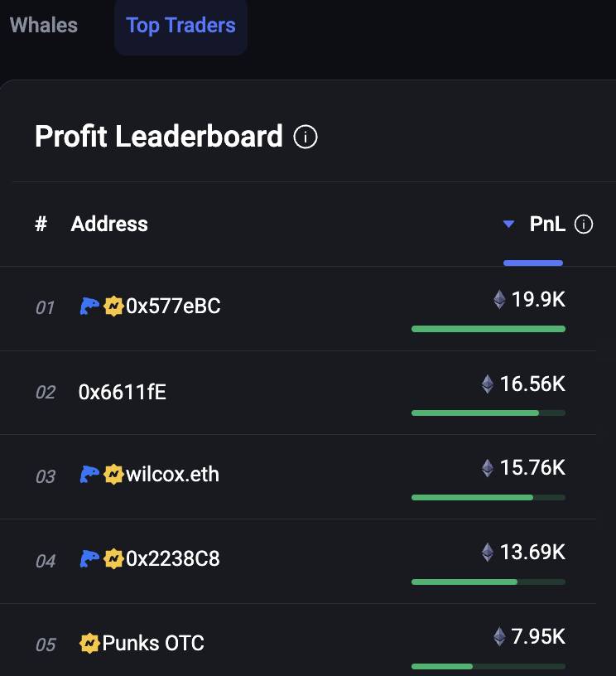
Task: Open address 0x6611fE profile
Action: (123, 393)
